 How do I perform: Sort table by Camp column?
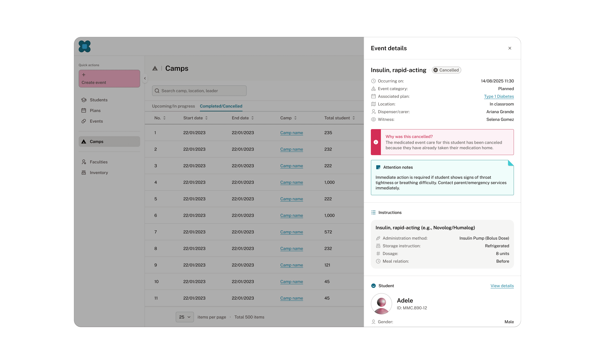pyautogui.click(x=295, y=118)
